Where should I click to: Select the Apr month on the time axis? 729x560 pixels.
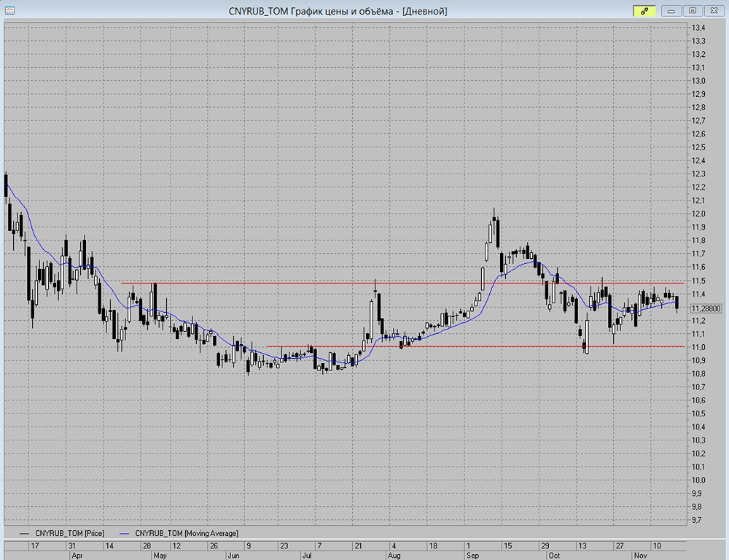pyautogui.click(x=77, y=555)
